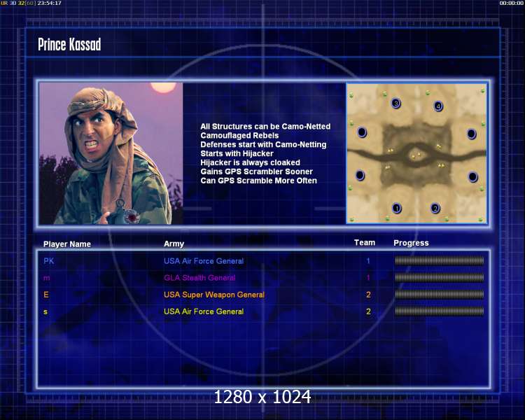The image size is (525, 420).
Task: Click the Team column header
Action: [x=365, y=243]
